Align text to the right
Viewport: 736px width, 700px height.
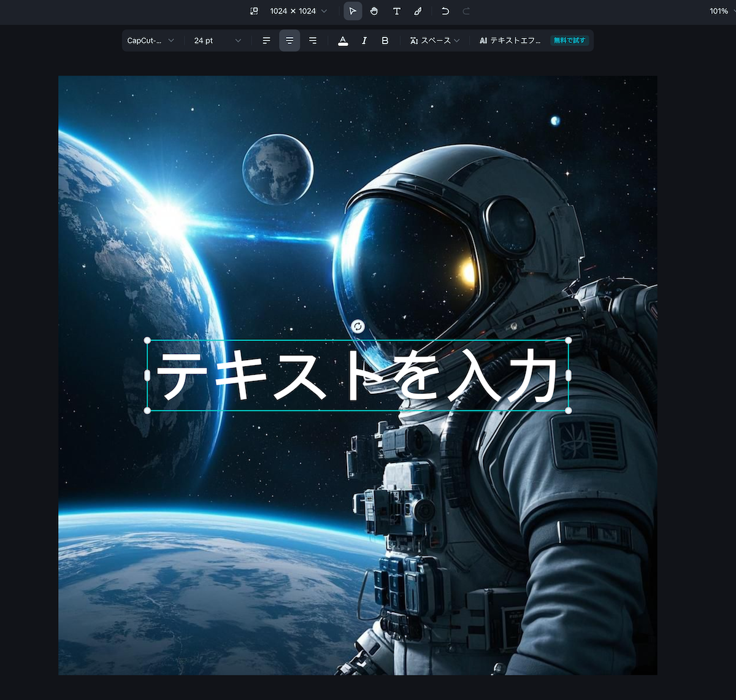(313, 40)
